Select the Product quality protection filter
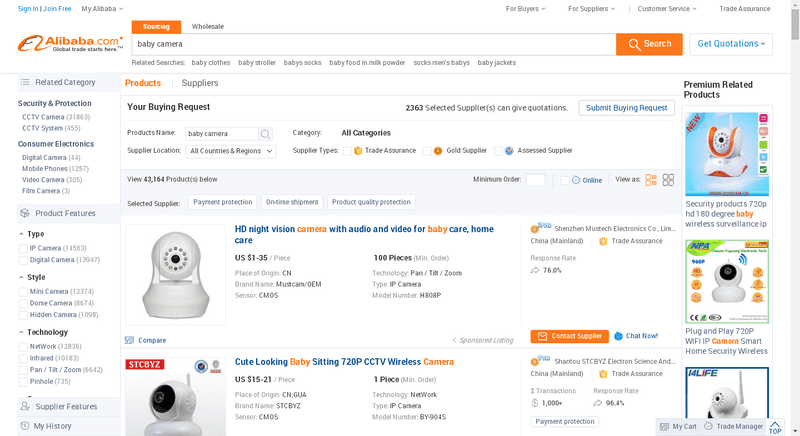Screen dimensions: 800x436 (371, 202)
